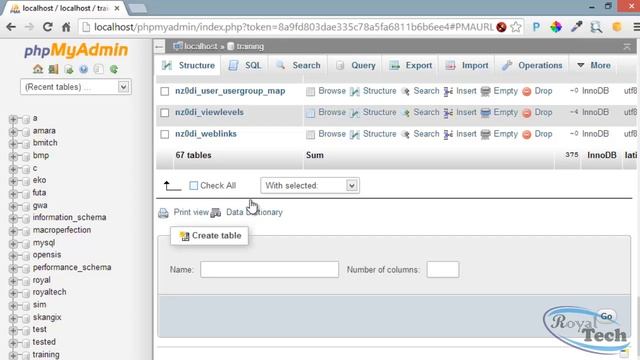Image resolution: width=640 pixels, height=360 pixels.
Task: Click the new table Name field
Action: (x=269, y=270)
